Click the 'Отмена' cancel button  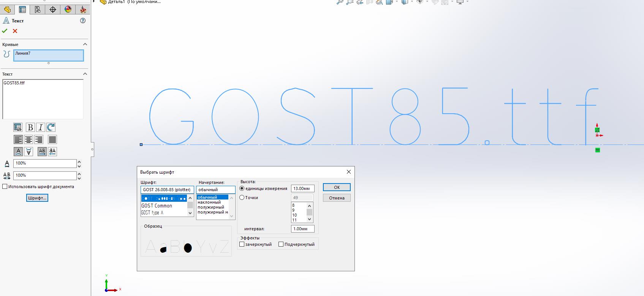point(337,198)
